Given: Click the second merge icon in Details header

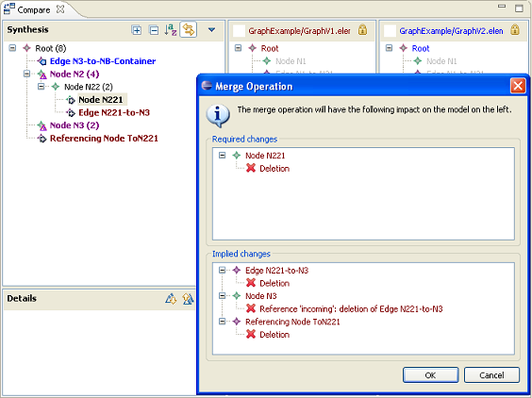Looking at the screenshot, I should pyautogui.click(x=188, y=299).
